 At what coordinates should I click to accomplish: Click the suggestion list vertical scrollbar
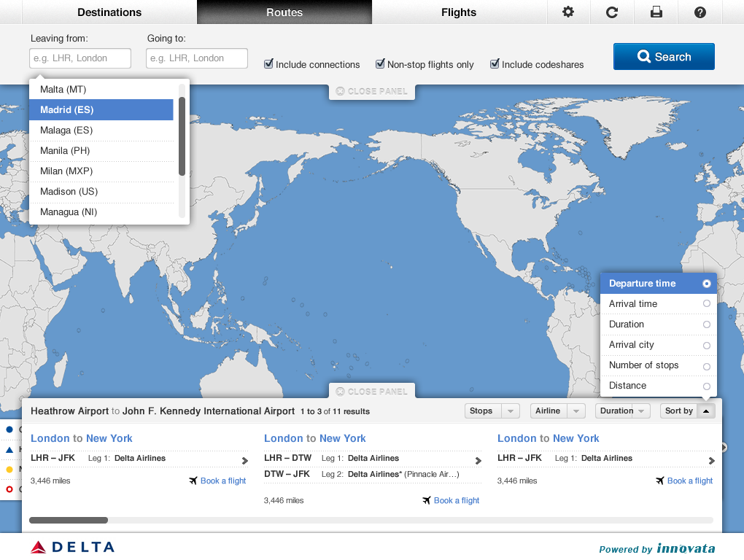pos(182,136)
